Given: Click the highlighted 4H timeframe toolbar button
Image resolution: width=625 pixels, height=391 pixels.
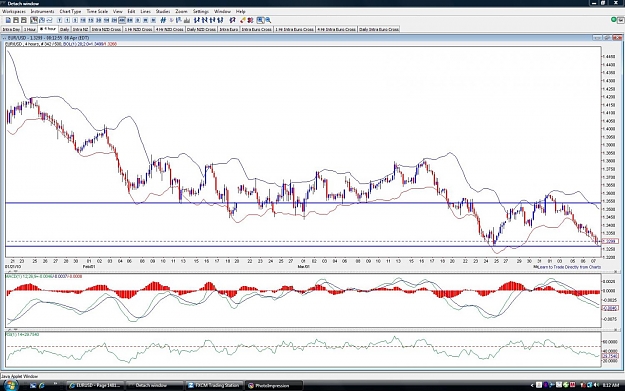Looking at the screenshot, I should coord(122,20).
